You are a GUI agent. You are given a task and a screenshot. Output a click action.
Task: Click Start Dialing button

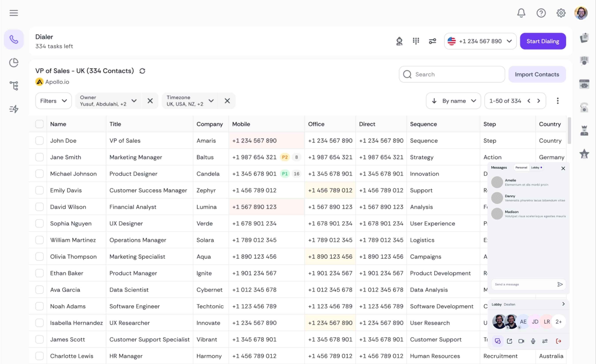tap(543, 41)
